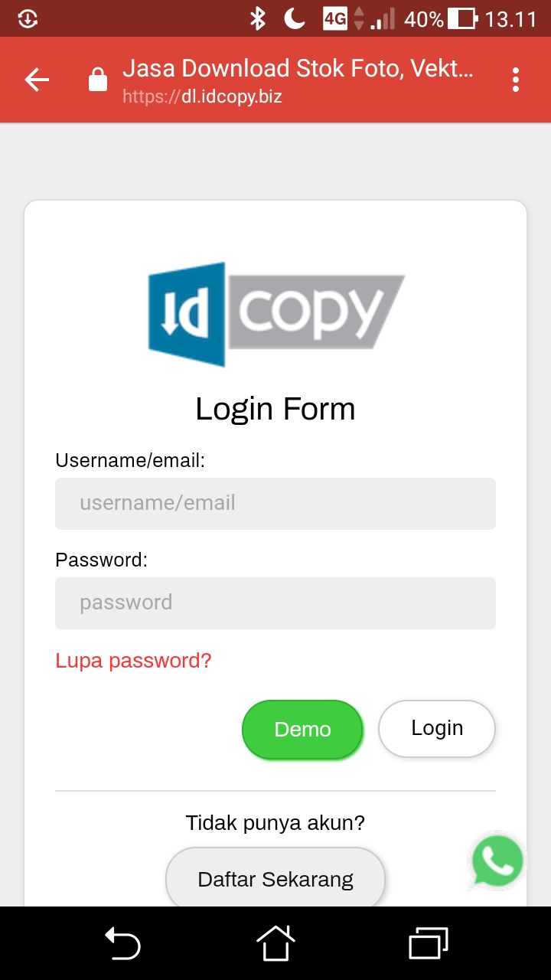This screenshot has height=980, width=551.
Task: Tap the download notification icon
Action: tap(28, 18)
